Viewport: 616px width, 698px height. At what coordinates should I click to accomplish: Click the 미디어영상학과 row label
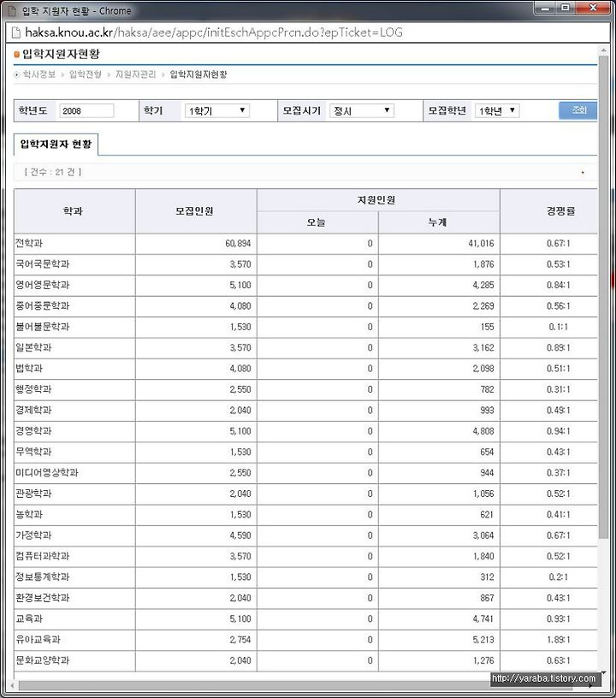point(47,473)
